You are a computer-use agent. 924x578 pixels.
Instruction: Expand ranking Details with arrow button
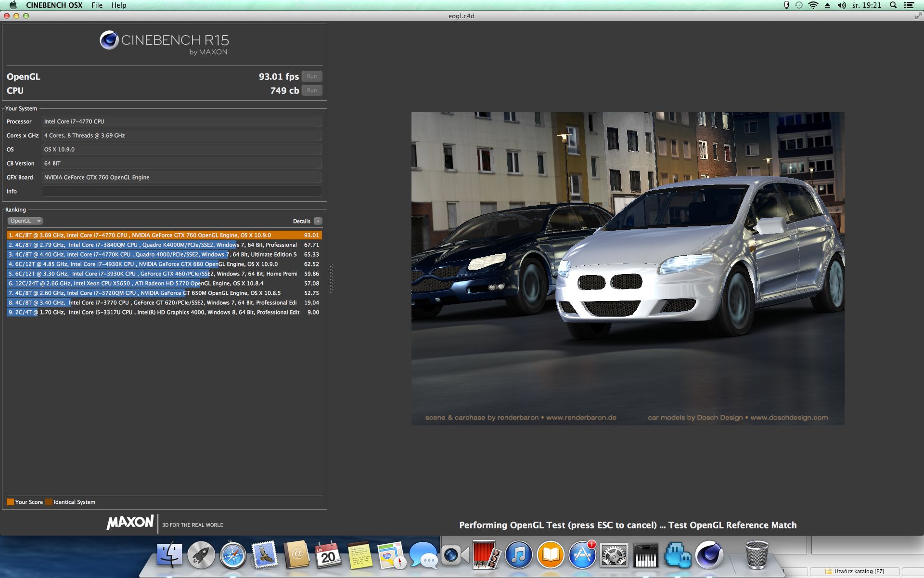[x=318, y=221]
